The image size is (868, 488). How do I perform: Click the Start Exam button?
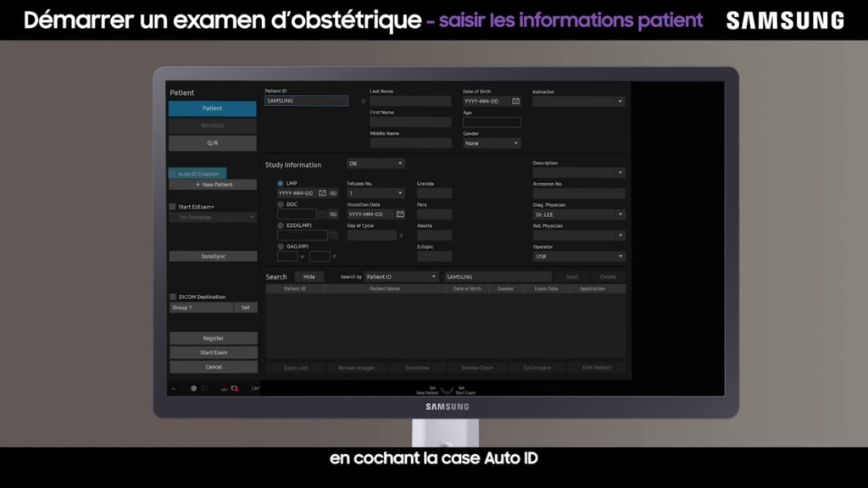click(x=213, y=352)
